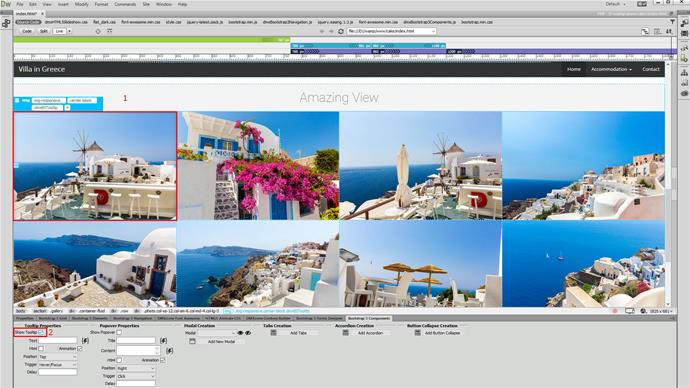Toggle the Show Tooltip checkbox
Viewport: 690px width, 388px height.
click(41, 333)
